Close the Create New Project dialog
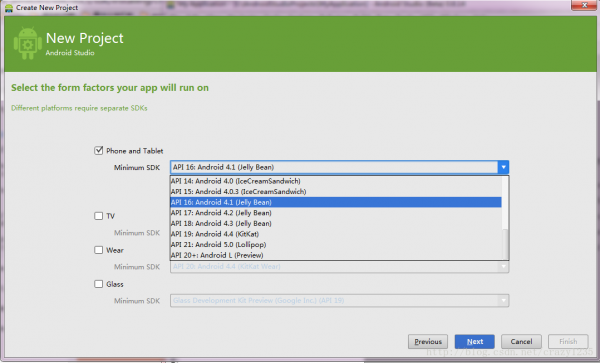The image size is (600, 363). (x=584, y=5)
